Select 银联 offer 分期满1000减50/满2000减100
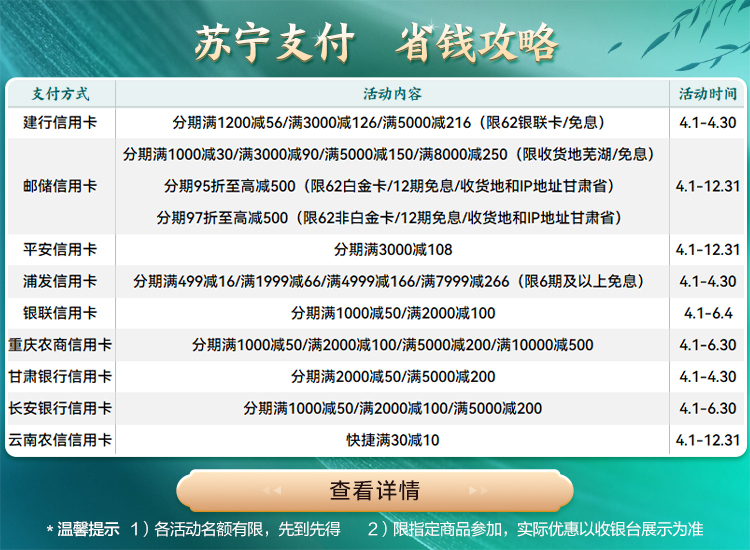750x550 pixels. (x=393, y=313)
